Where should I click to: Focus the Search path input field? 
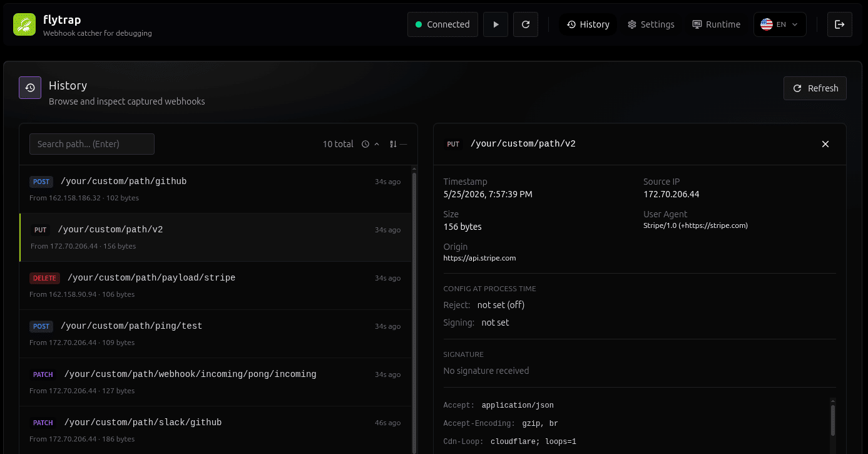point(92,144)
